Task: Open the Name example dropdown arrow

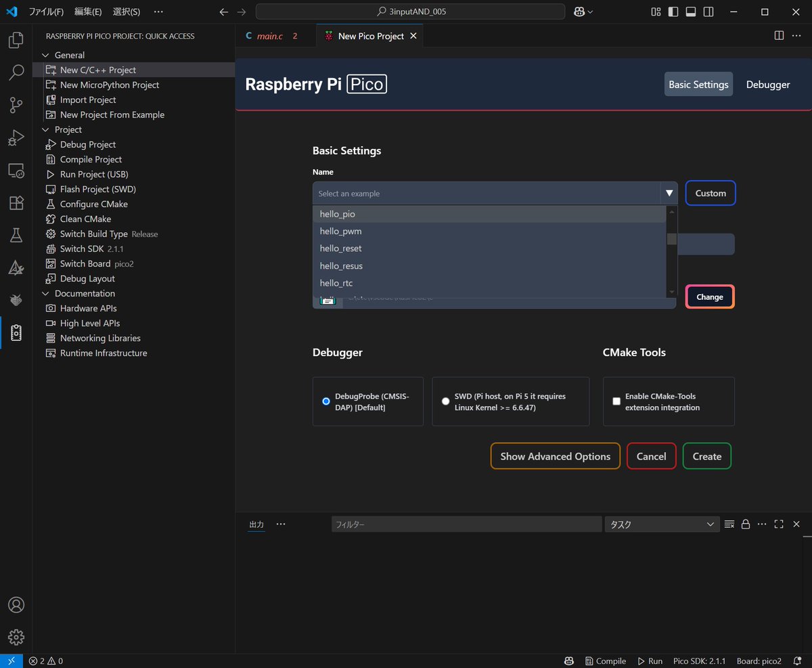Action: 669,193
